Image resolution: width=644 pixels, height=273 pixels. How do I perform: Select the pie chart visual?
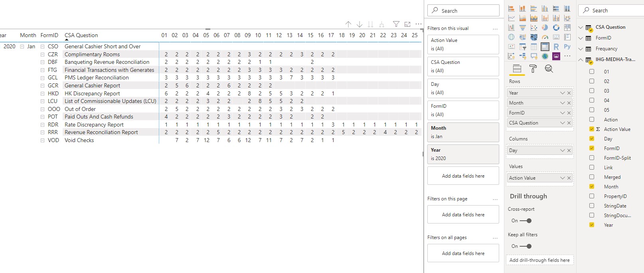point(545,28)
